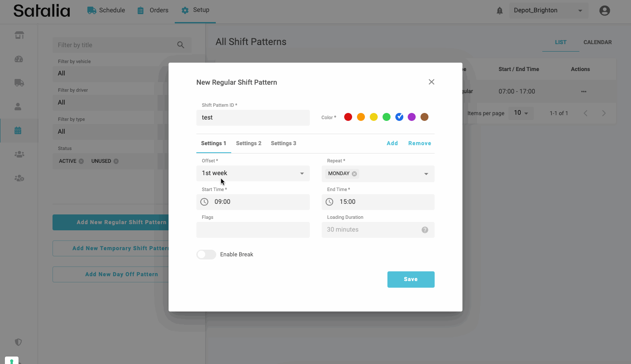Toggle the Enable Break switch

(206, 255)
